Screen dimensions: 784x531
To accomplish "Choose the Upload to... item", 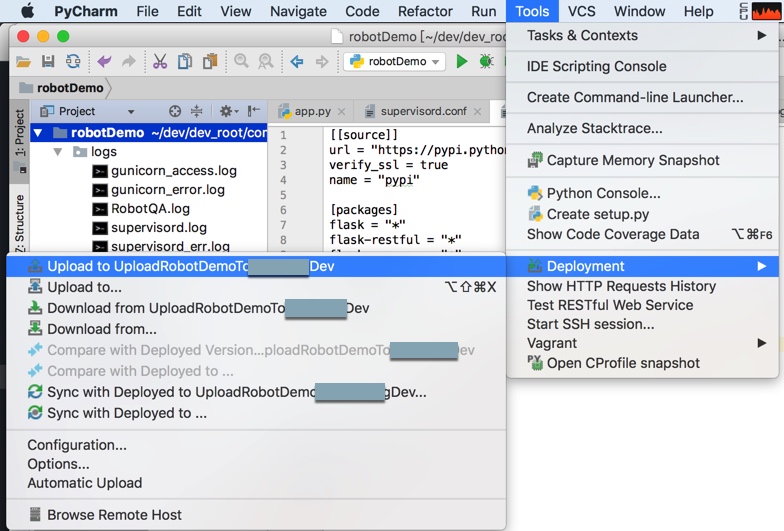I will coord(256,287).
